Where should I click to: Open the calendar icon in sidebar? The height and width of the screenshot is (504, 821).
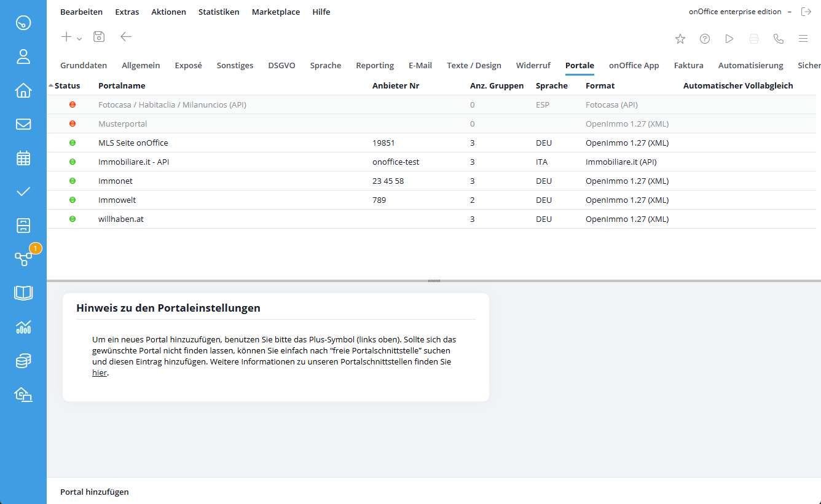(23, 158)
